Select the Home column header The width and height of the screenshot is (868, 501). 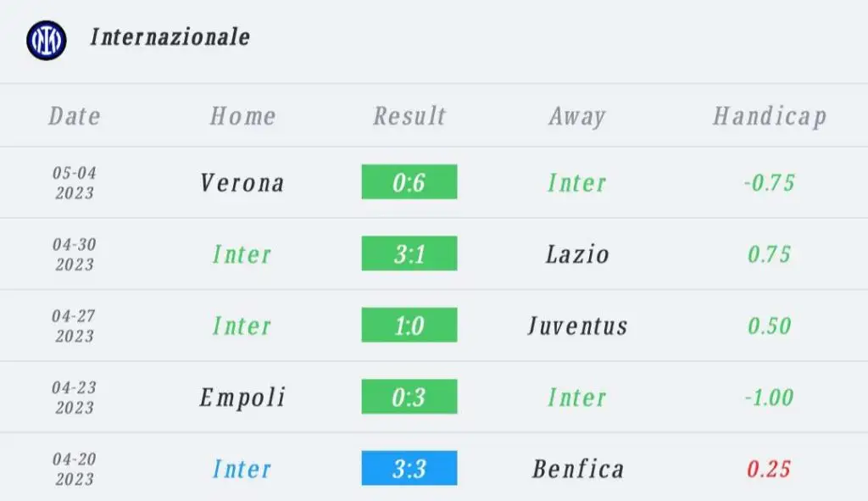(x=242, y=115)
